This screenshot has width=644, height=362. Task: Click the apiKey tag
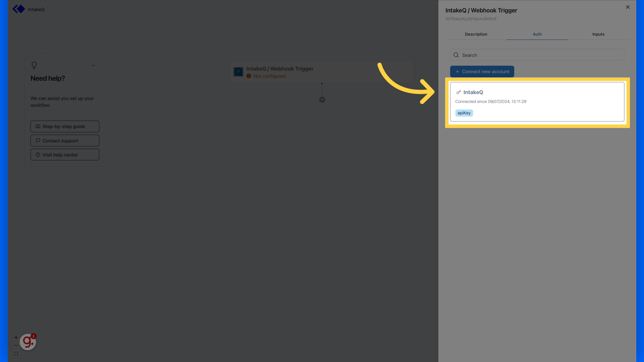point(464,113)
